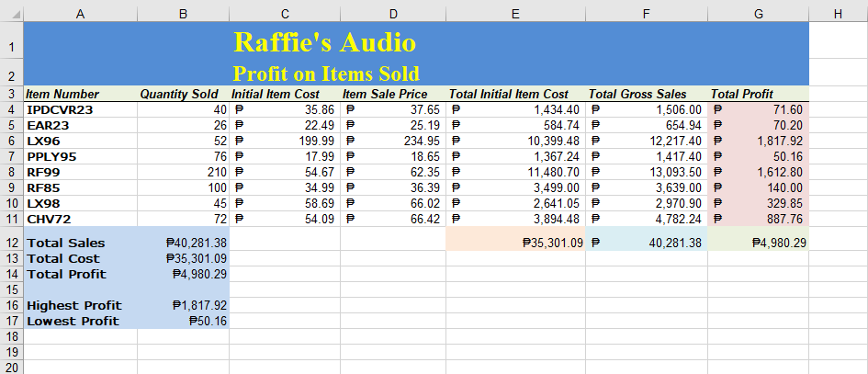The image size is (868, 374).
Task: Click the PPLY95 item cell
Action: click(x=81, y=156)
